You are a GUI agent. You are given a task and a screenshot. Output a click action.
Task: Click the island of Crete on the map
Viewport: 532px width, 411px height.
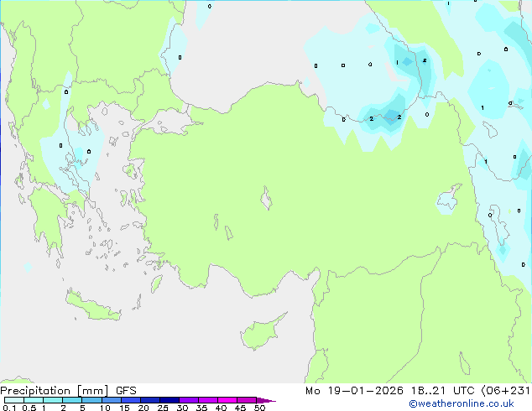coord(93,307)
